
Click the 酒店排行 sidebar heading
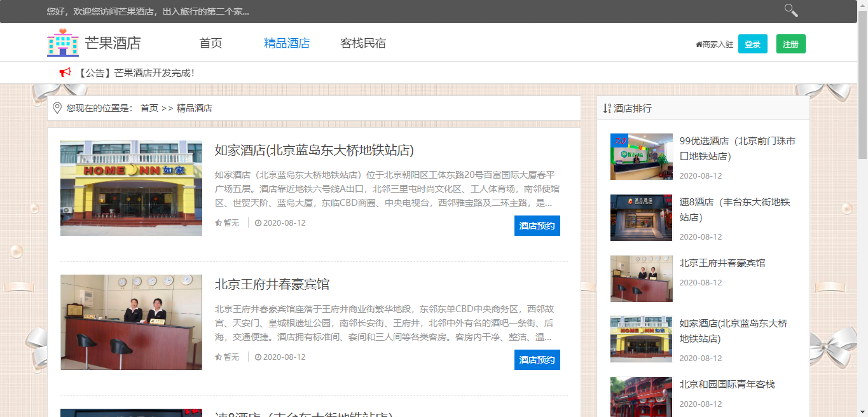[x=633, y=109]
